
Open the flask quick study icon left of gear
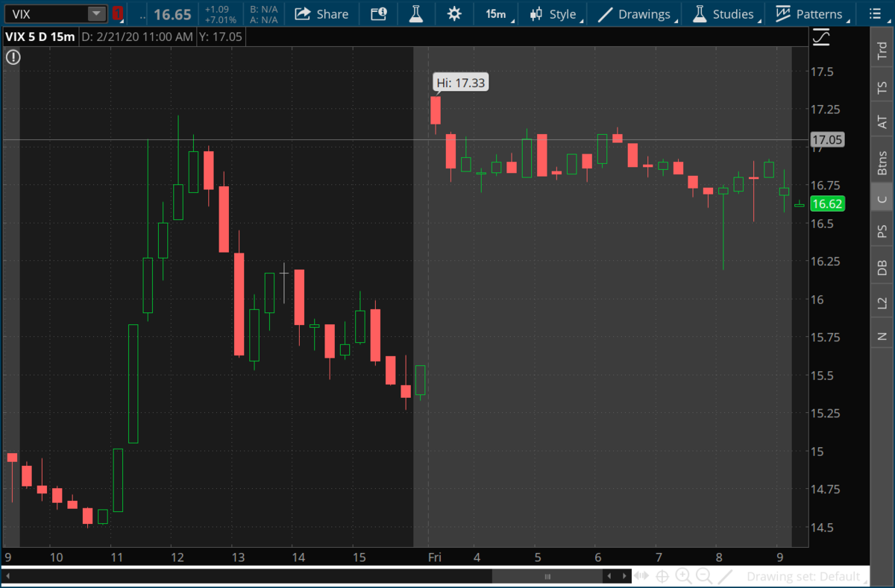pos(418,14)
